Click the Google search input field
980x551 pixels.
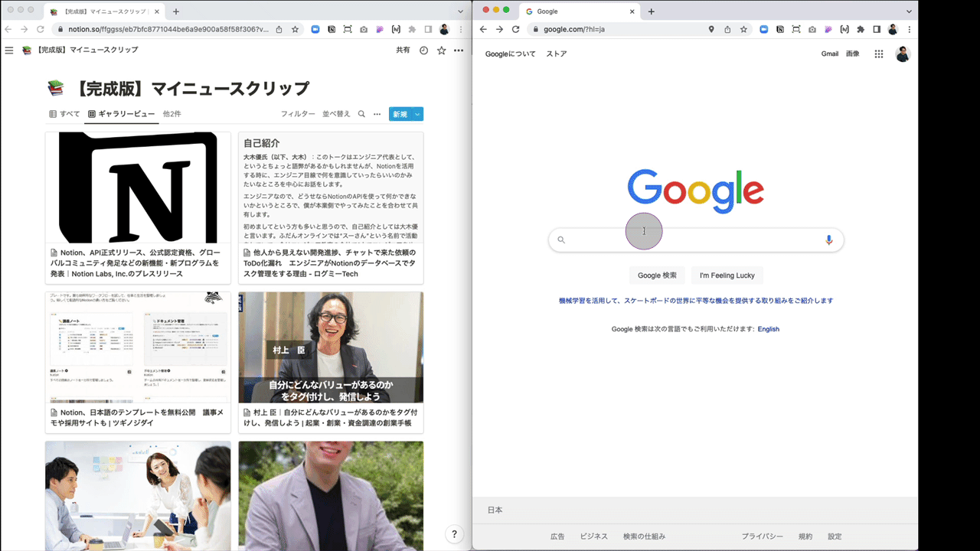point(696,240)
